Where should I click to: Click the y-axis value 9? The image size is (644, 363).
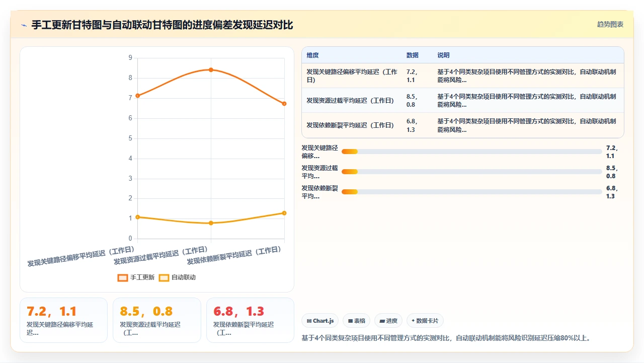pyautogui.click(x=130, y=58)
